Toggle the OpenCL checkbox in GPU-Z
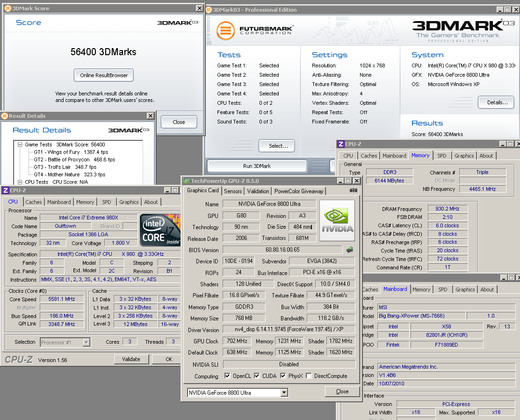520x420 pixels. [227, 376]
